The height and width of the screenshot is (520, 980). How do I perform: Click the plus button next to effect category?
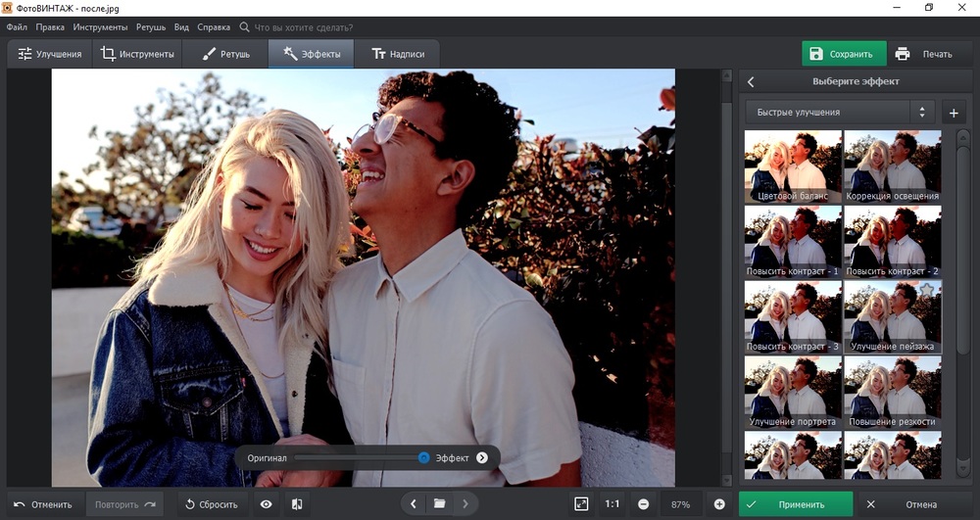tap(954, 113)
